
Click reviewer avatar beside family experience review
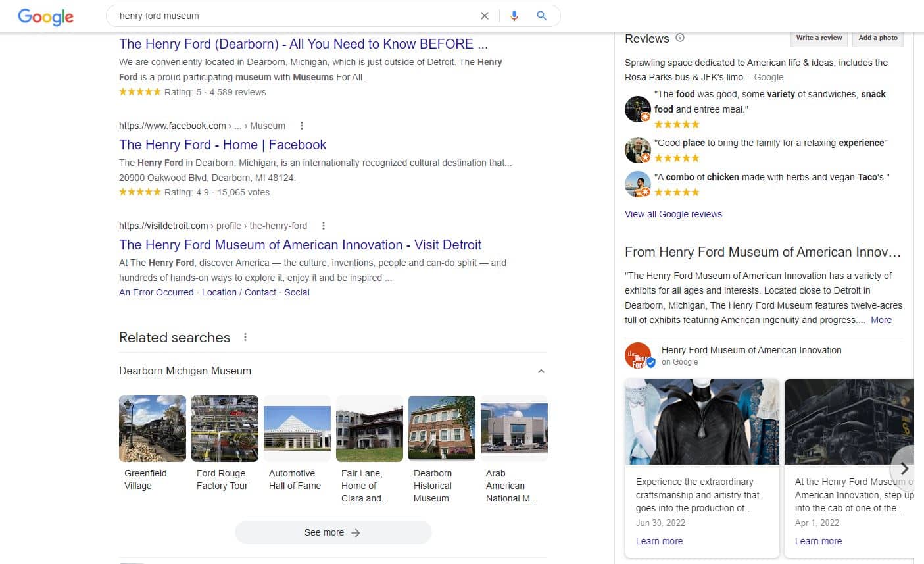coord(637,150)
